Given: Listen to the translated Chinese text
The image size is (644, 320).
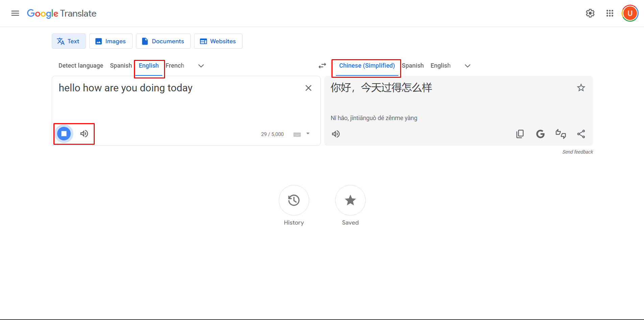Looking at the screenshot, I should [336, 134].
